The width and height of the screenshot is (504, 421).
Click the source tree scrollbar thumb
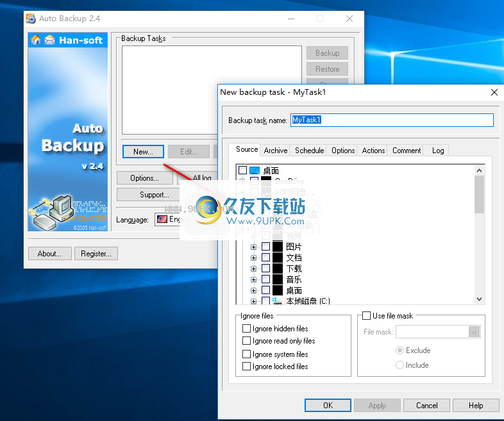coord(479,194)
